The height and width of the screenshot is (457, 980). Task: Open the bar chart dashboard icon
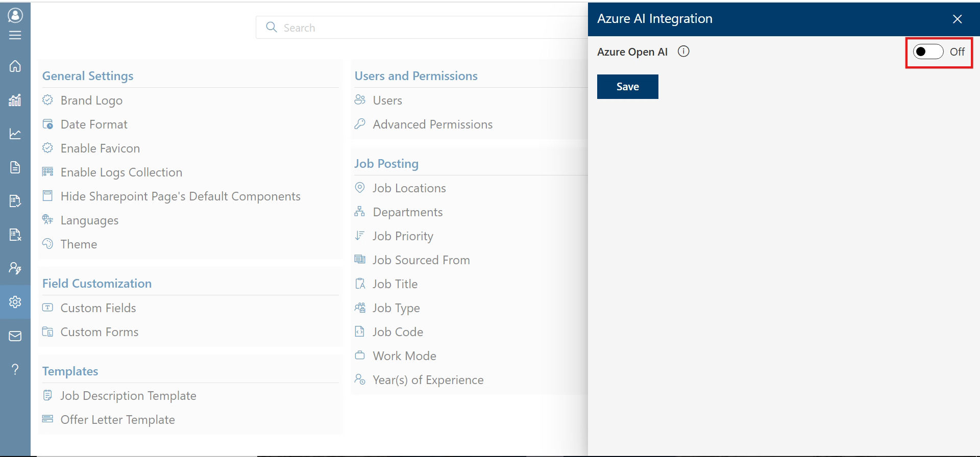click(15, 100)
